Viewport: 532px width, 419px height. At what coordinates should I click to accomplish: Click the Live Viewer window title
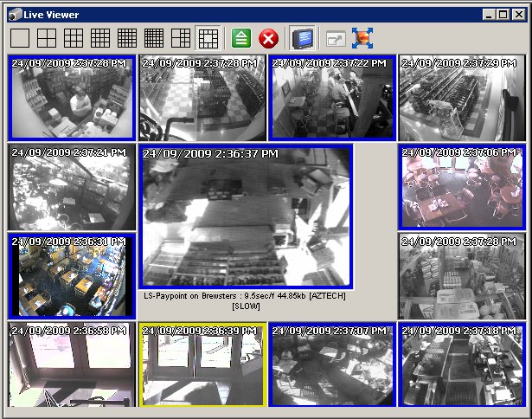click(x=51, y=15)
